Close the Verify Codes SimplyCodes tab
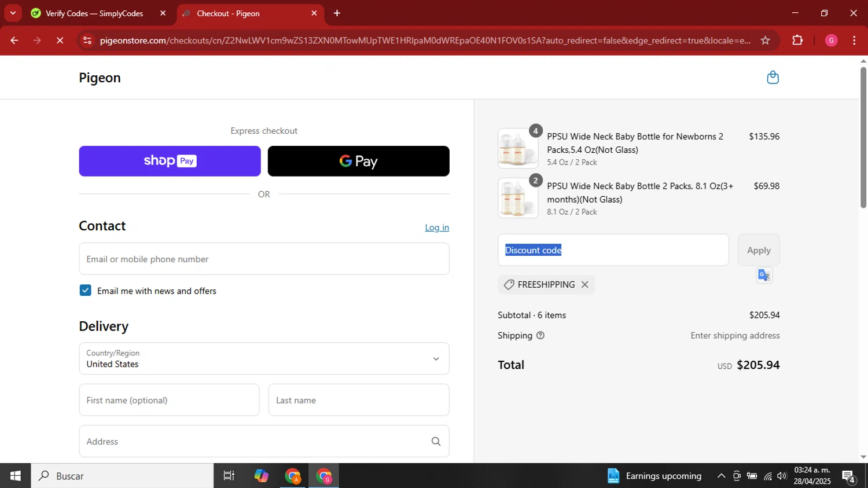Screen dimensions: 868x488 pyautogui.click(x=163, y=13)
